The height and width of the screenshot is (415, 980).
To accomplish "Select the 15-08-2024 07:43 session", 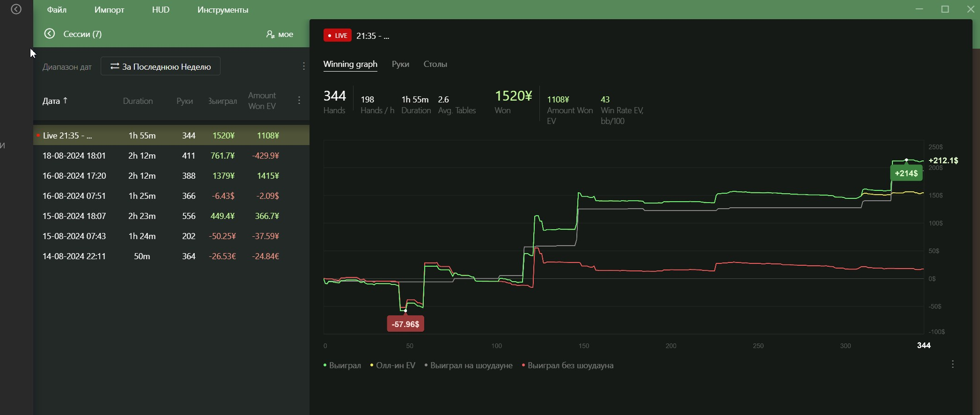I will tap(171, 236).
